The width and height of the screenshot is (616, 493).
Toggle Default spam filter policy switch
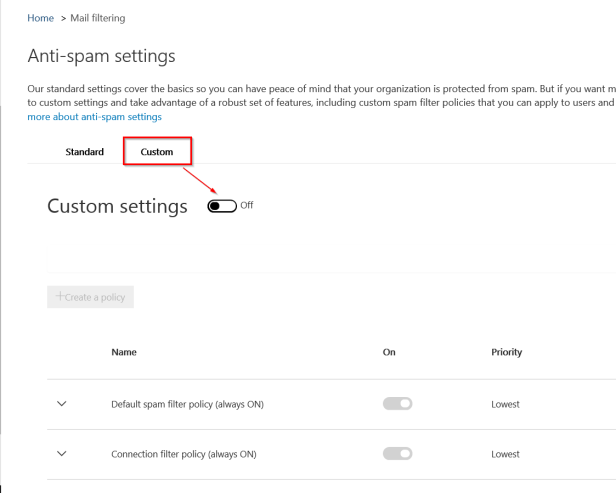[398, 403]
